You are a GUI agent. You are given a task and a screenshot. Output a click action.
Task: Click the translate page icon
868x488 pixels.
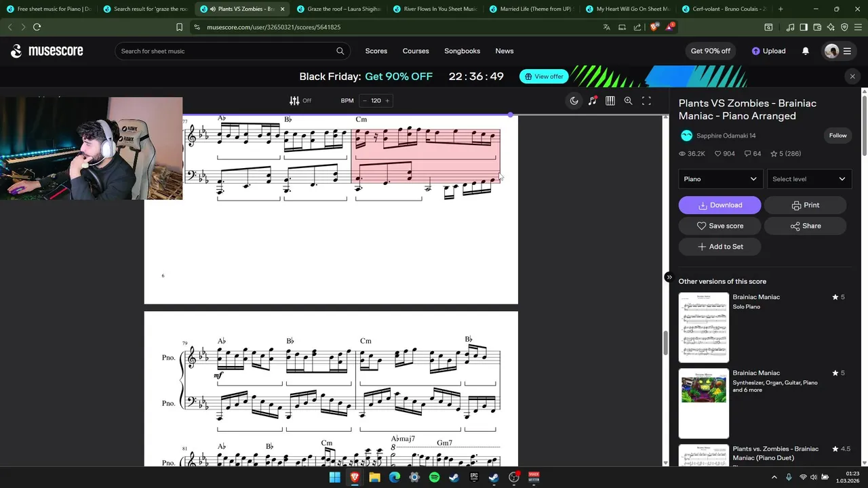[606, 27]
